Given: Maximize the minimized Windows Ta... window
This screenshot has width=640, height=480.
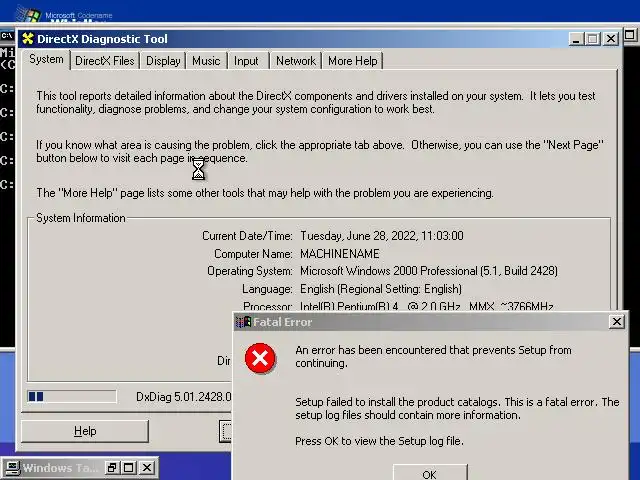Looking at the screenshot, I should 129,468.
